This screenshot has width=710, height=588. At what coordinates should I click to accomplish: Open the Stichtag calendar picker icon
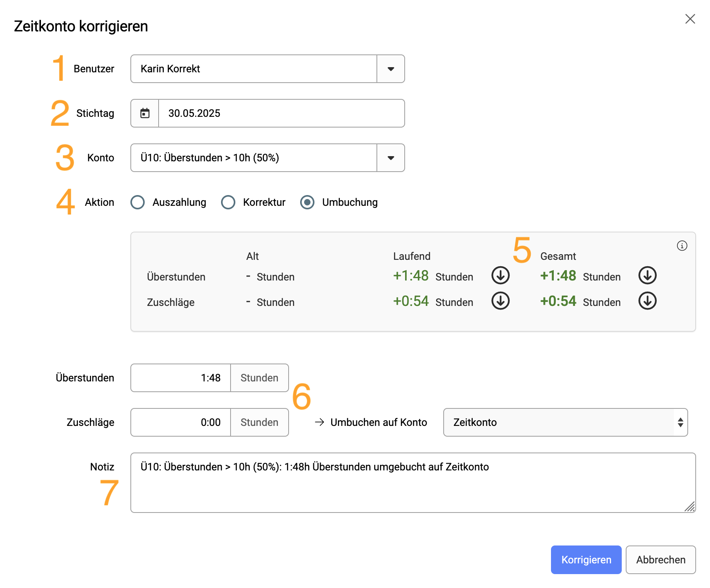[x=145, y=113]
